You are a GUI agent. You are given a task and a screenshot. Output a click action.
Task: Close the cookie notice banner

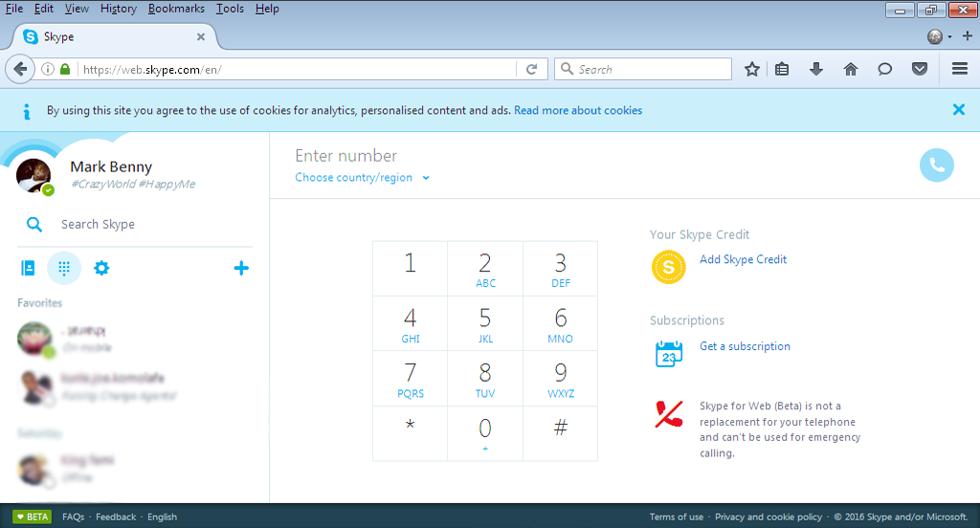[x=958, y=110]
